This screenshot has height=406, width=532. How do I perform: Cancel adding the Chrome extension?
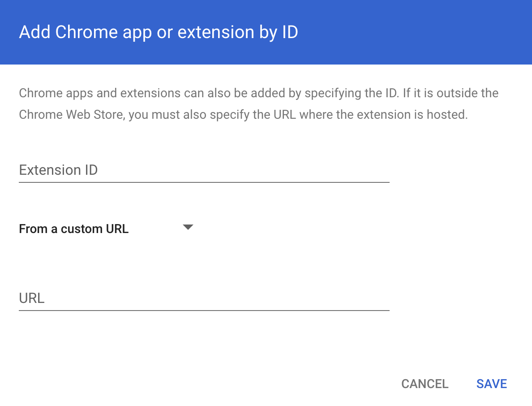[425, 384]
